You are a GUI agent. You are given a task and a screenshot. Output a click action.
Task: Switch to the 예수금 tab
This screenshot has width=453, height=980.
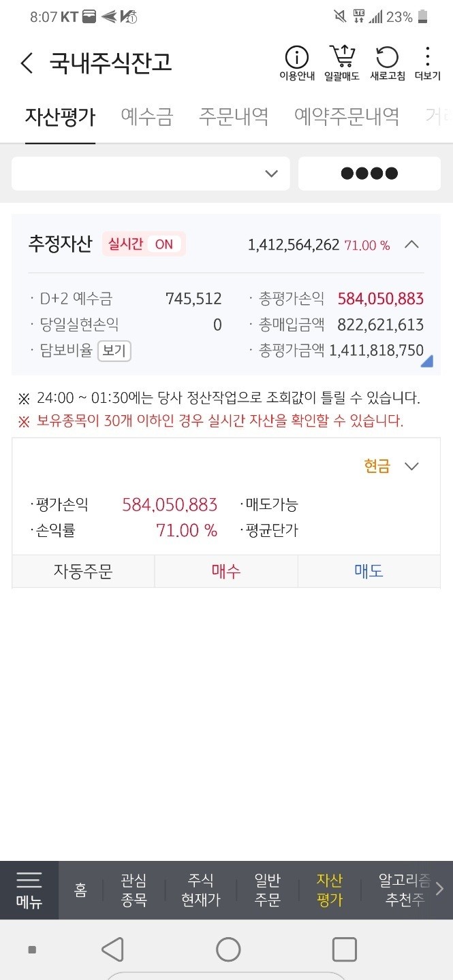click(x=147, y=116)
